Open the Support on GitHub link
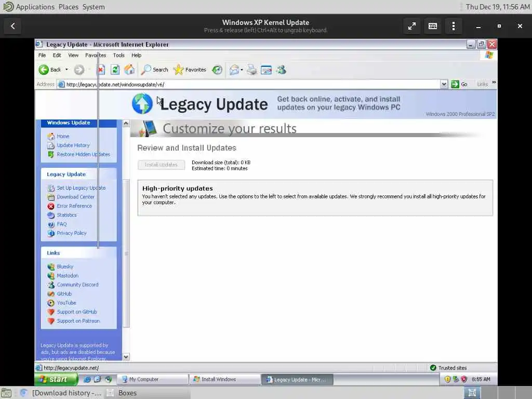Image resolution: width=532 pixels, height=399 pixels. pos(77,312)
